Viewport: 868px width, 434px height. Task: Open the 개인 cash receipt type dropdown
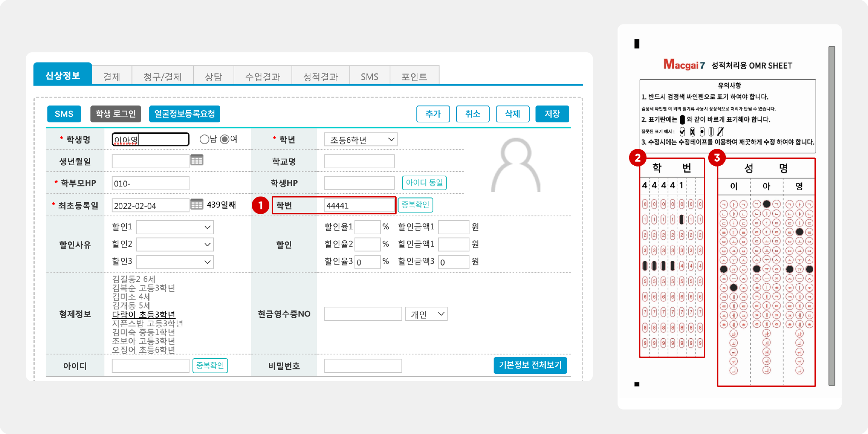[x=426, y=314]
